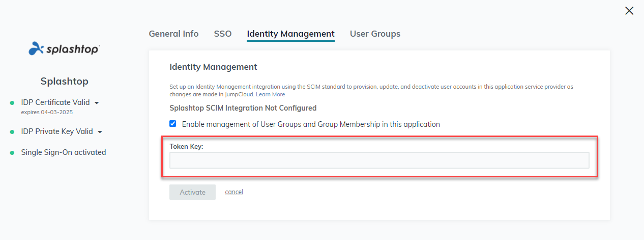
Task: Click Splashtop SCIM Integration Not Configured text
Action: tap(243, 108)
